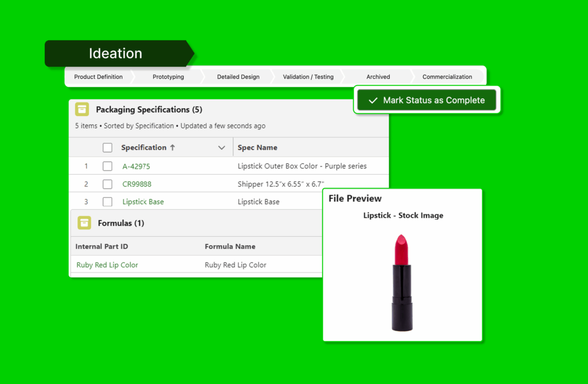
Task: Click the checkmark icon in Mark Status button
Action: (x=373, y=101)
